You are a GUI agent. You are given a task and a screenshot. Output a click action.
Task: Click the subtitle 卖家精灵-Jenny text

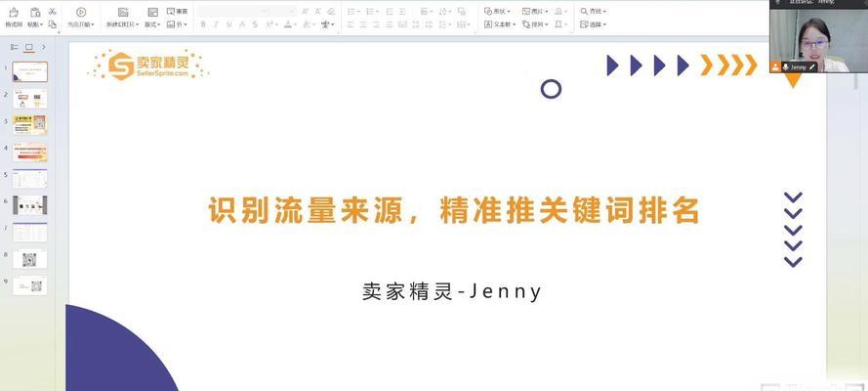pyautogui.click(x=452, y=291)
